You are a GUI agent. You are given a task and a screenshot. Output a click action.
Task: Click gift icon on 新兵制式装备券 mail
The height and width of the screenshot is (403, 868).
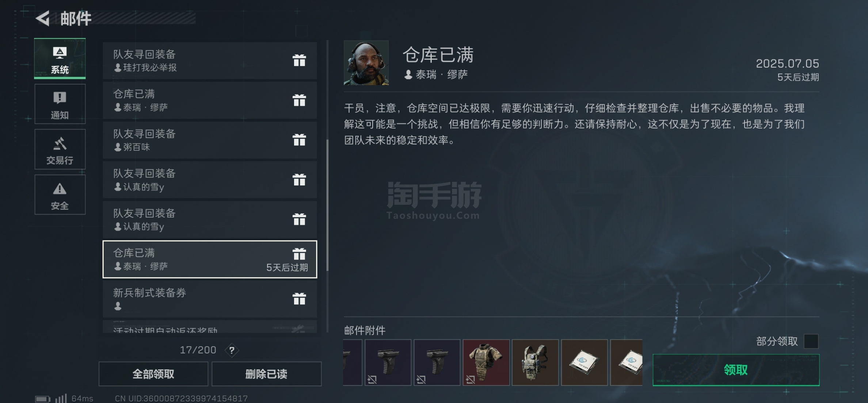[x=299, y=299]
